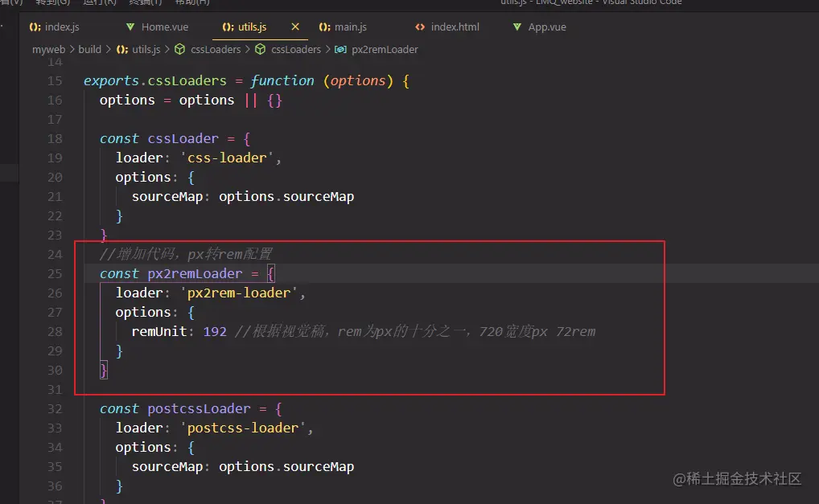Click the variable icon beside px2remLoader breadcrumb
The image size is (819, 504).
(340, 49)
